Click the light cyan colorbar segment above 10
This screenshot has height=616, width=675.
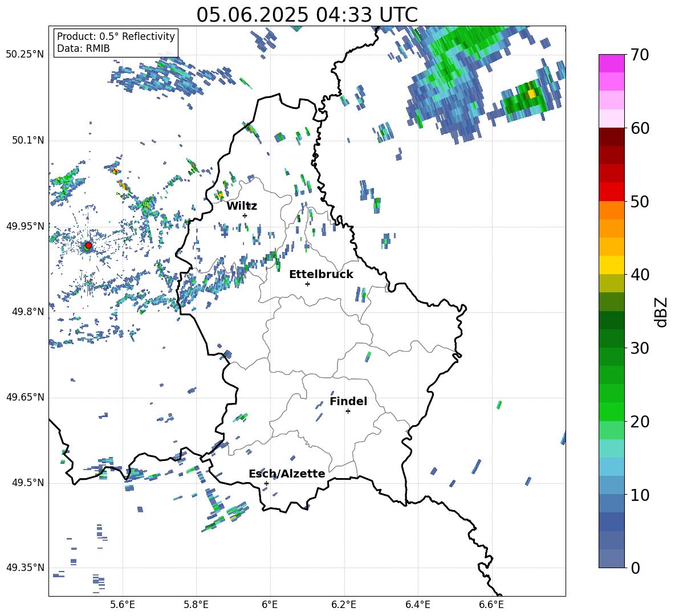click(611, 467)
